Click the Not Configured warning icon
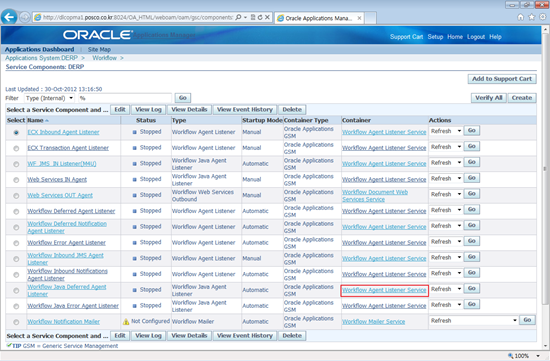 pyautogui.click(x=126, y=321)
